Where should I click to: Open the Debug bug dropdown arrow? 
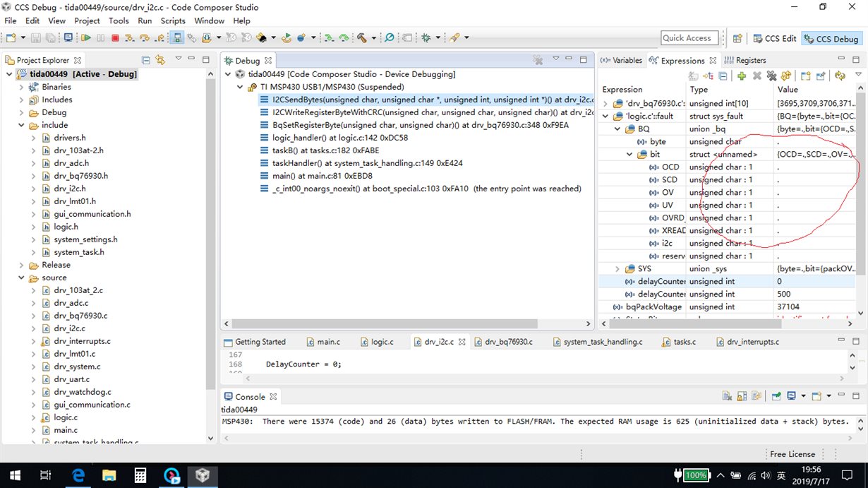click(438, 37)
